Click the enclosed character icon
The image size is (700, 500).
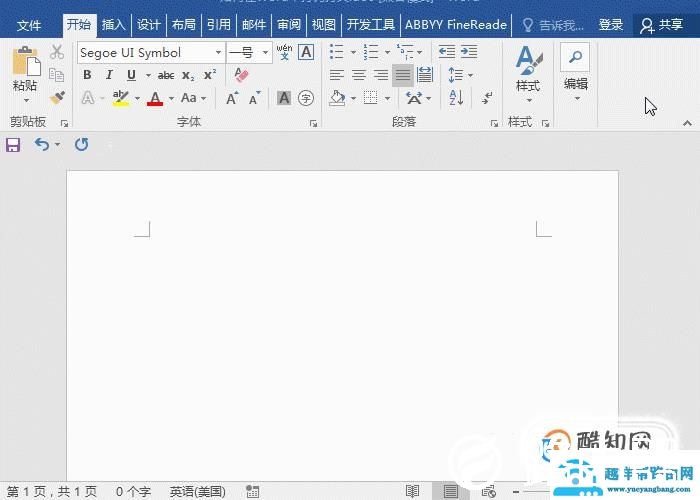pyautogui.click(x=306, y=98)
